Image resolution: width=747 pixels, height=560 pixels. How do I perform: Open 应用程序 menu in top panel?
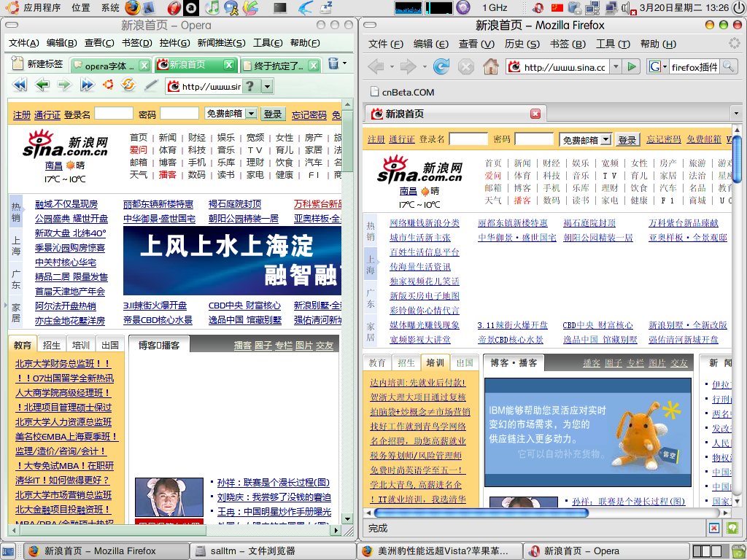coord(42,7)
